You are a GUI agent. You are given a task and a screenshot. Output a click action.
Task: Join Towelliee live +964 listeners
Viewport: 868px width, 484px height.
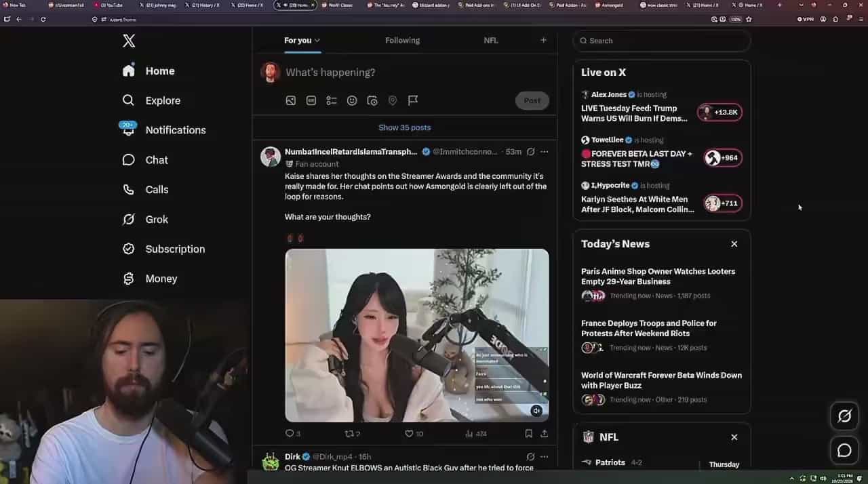coord(723,158)
